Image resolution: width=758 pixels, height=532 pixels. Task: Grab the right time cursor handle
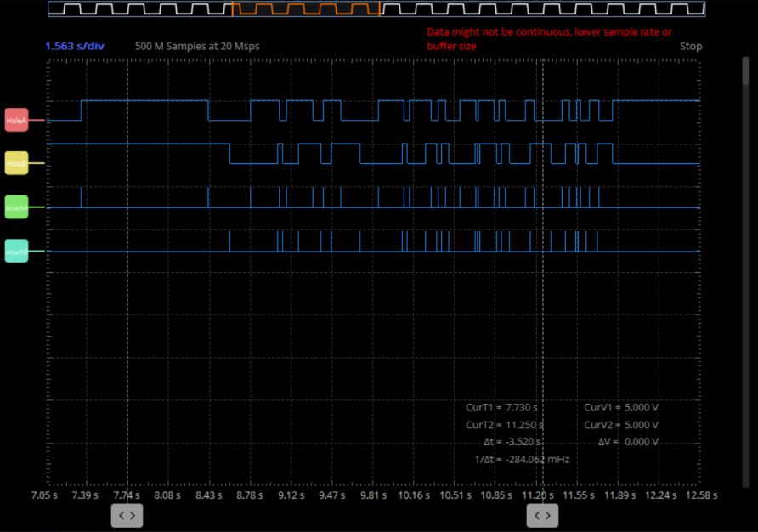(542, 515)
